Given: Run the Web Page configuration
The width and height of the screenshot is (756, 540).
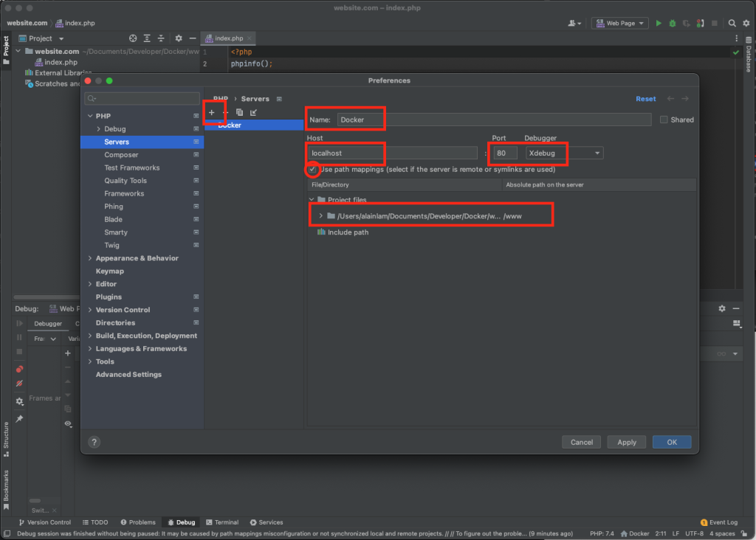Looking at the screenshot, I should [659, 23].
